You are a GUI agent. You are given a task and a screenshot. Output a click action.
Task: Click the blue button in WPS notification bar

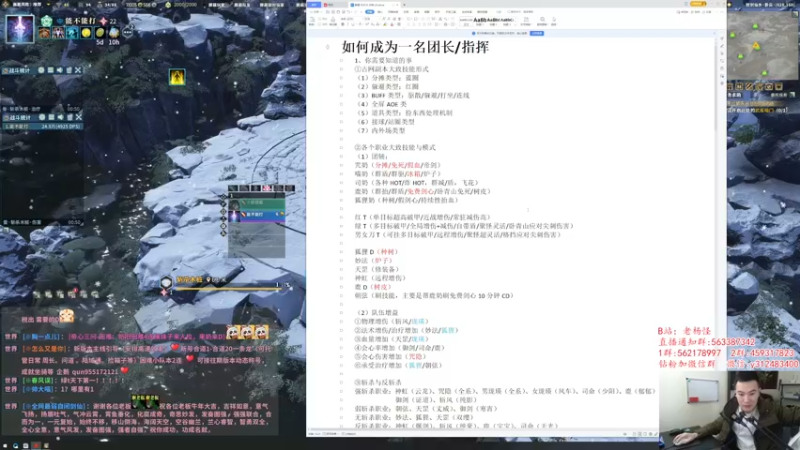click(x=537, y=33)
